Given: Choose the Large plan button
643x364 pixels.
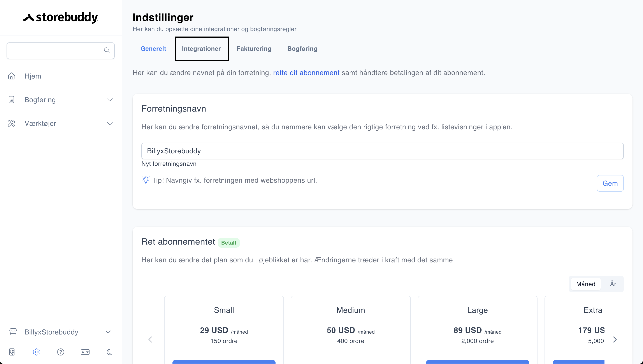Looking at the screenshot, I should tap(478, 362).
